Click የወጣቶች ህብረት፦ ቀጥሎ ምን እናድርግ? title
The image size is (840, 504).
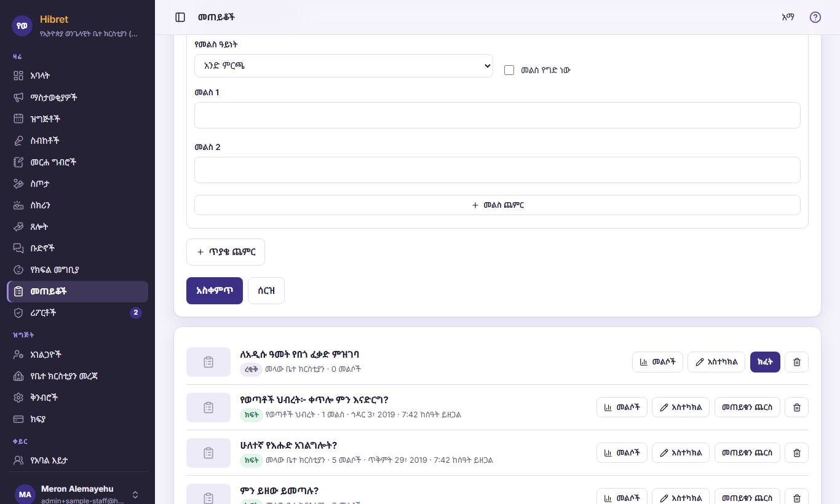click(314, 400)
